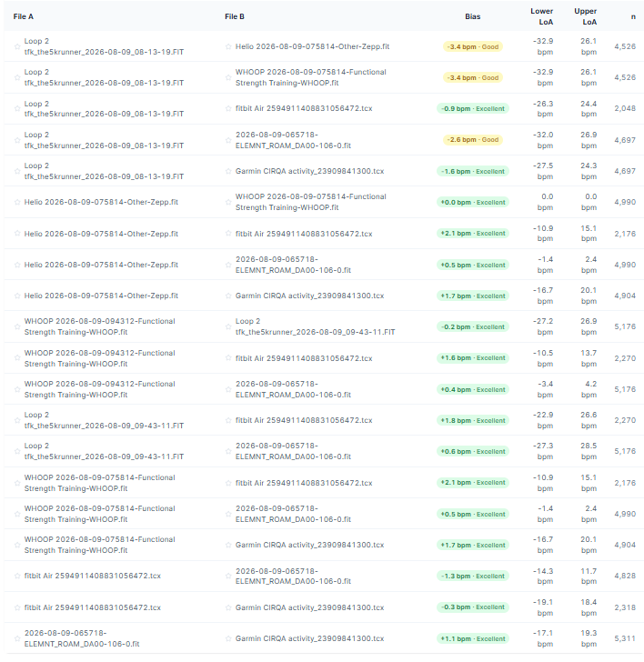
Task: Star Loop 2 File A in the -1.6 bpm row
Action: point(17,171)
